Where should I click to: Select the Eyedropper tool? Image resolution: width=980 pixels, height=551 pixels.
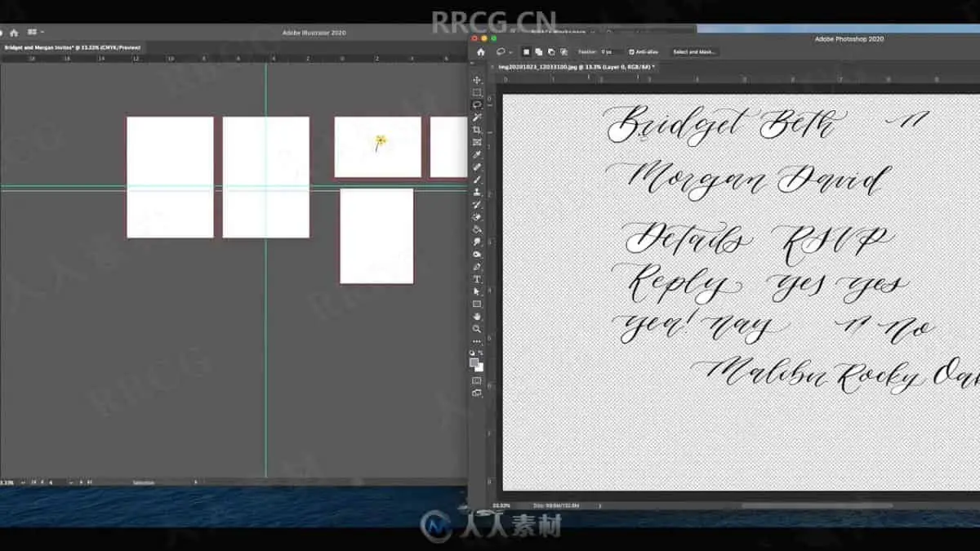click(x=477, y=154)
